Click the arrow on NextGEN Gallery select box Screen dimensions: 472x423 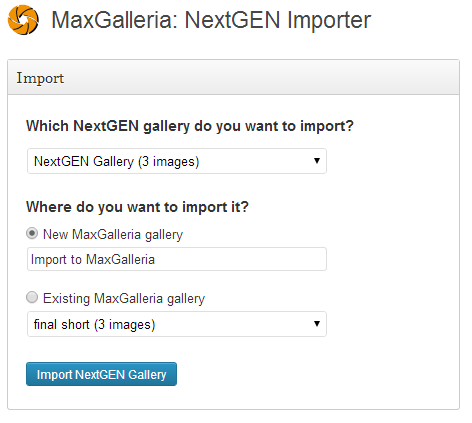coord(317,161)
